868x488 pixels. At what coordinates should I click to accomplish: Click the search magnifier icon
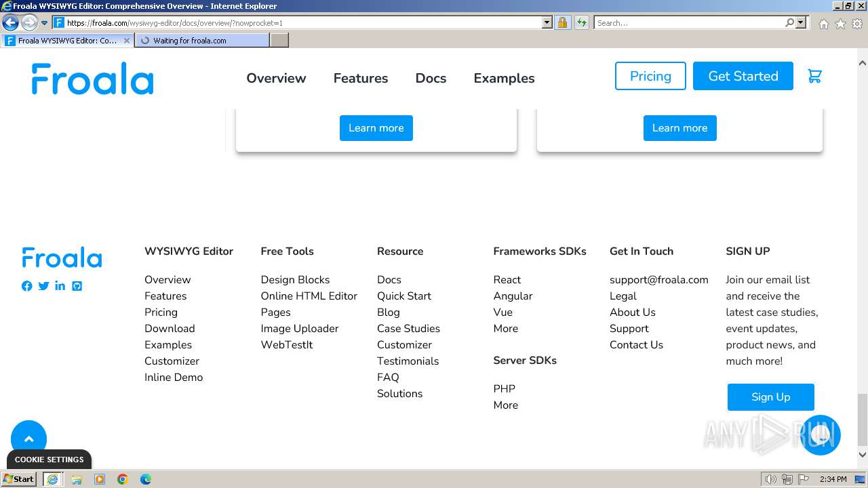point(789,22)
